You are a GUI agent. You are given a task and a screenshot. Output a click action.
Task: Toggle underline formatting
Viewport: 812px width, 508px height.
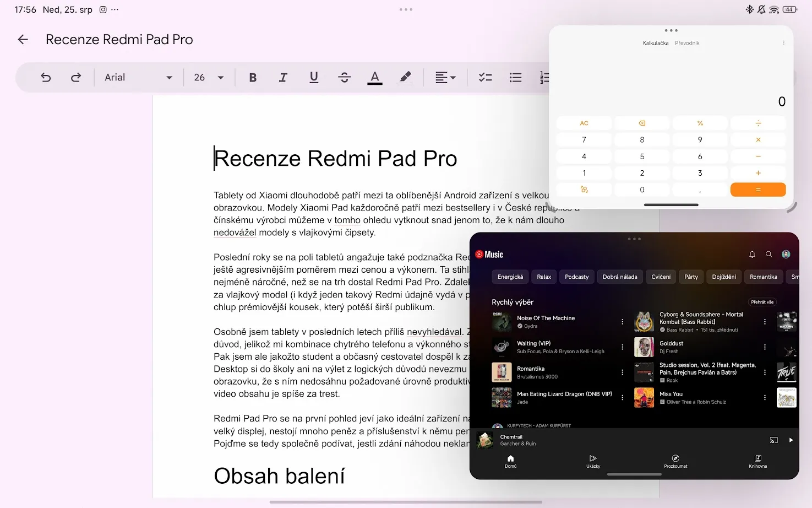(314, 78)
